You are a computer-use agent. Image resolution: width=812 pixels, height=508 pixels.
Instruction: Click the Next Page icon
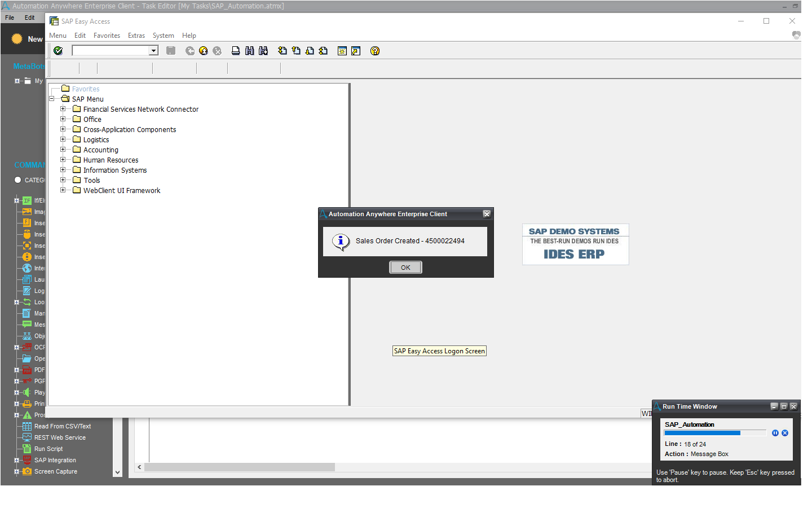(x=310, y=51)
